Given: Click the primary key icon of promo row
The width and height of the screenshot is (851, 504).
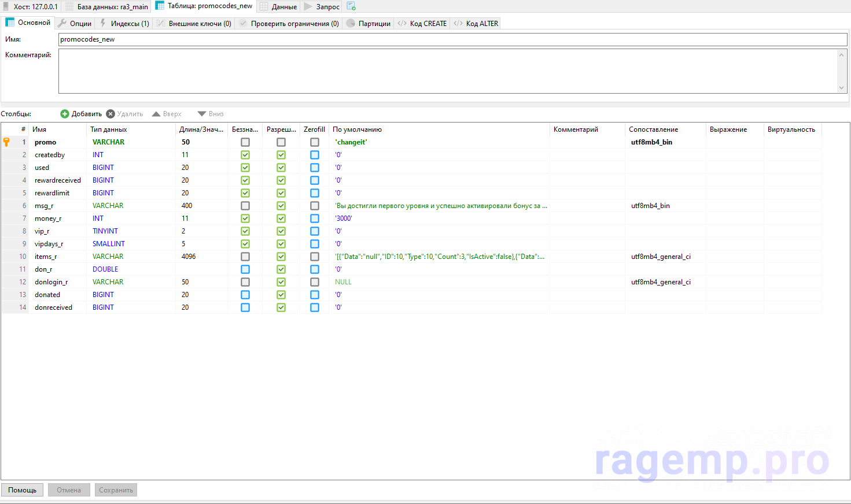Looking at the screenshot, I should (6, 142).
